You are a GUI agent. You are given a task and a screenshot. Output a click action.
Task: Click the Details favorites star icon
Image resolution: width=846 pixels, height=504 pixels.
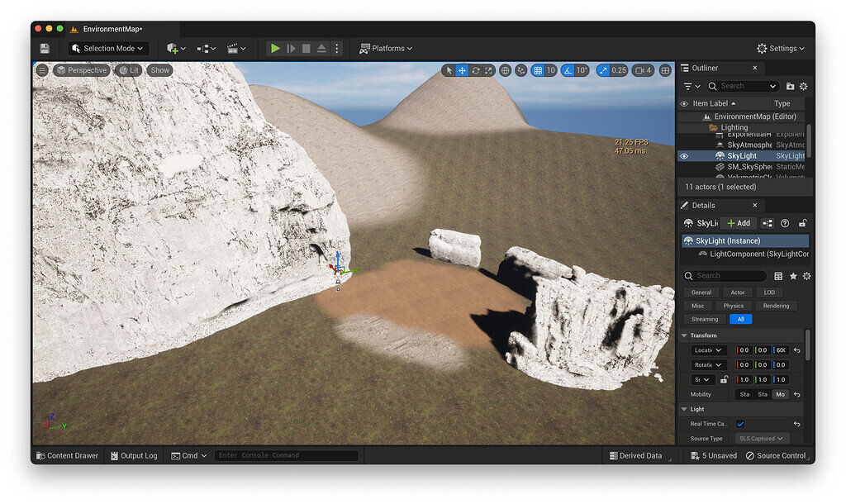(x=793, y=276)
